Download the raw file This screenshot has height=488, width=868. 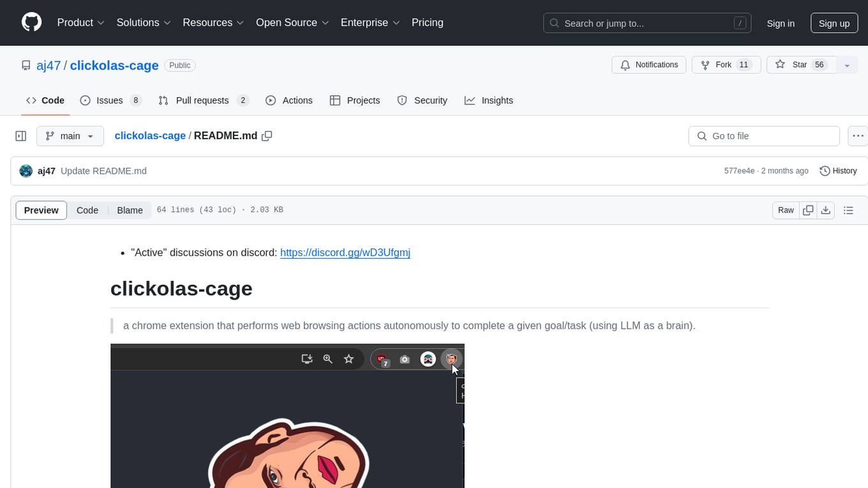pos(826,210)
